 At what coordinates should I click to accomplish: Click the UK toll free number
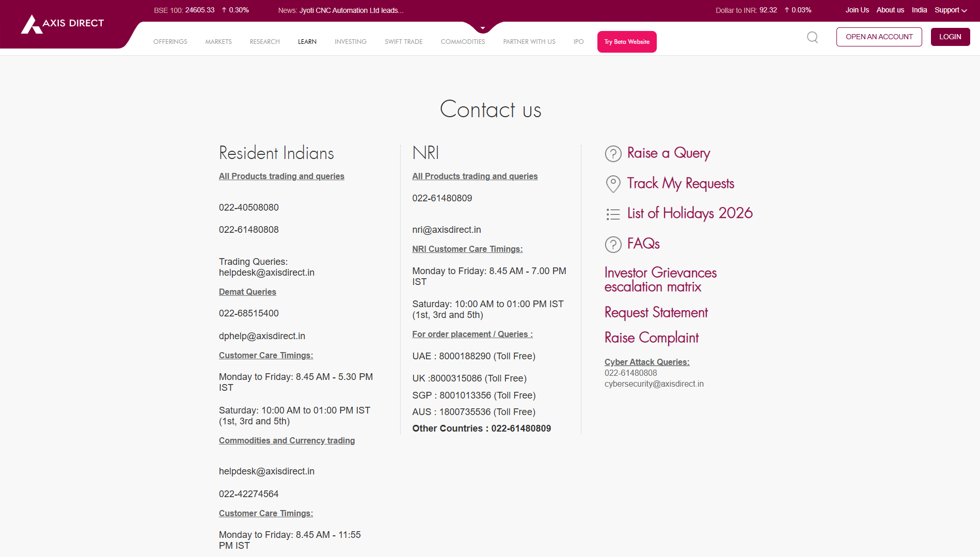pos(469,378)
